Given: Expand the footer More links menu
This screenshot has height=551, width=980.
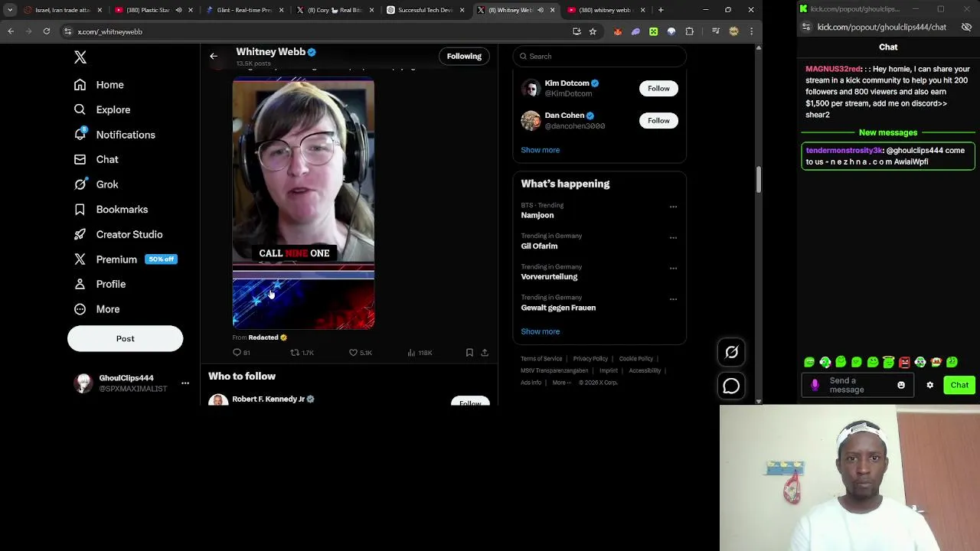Looking at the screenshot, I should (563, 383).
